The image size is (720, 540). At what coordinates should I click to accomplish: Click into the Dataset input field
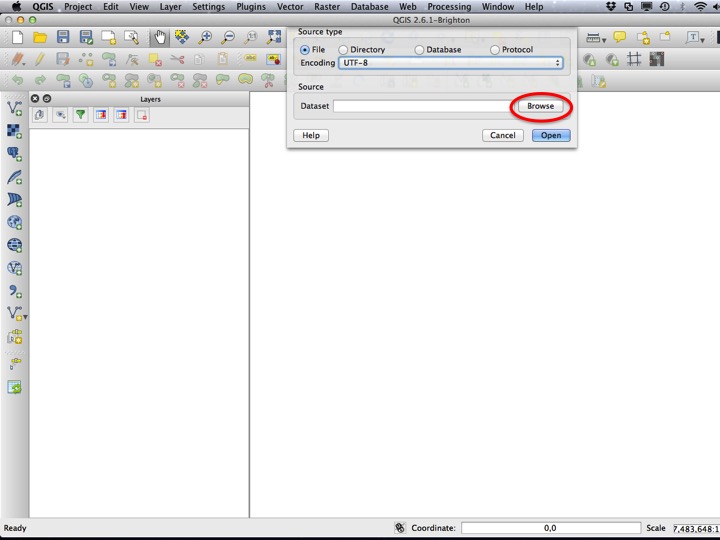pos(424,106)
